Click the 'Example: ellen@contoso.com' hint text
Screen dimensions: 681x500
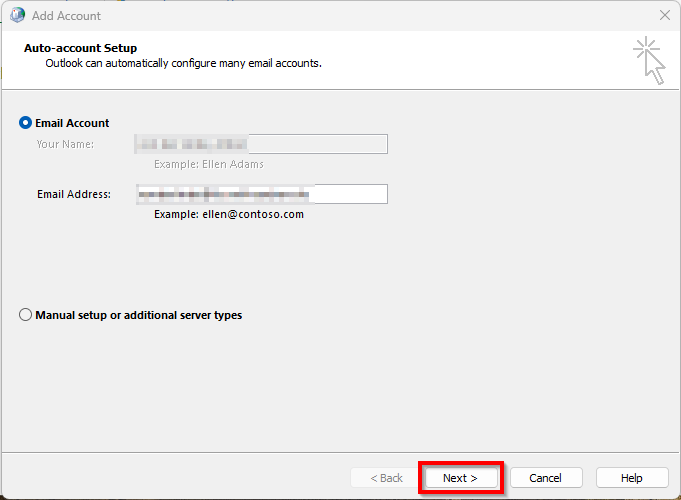click(x=229, y=214)
